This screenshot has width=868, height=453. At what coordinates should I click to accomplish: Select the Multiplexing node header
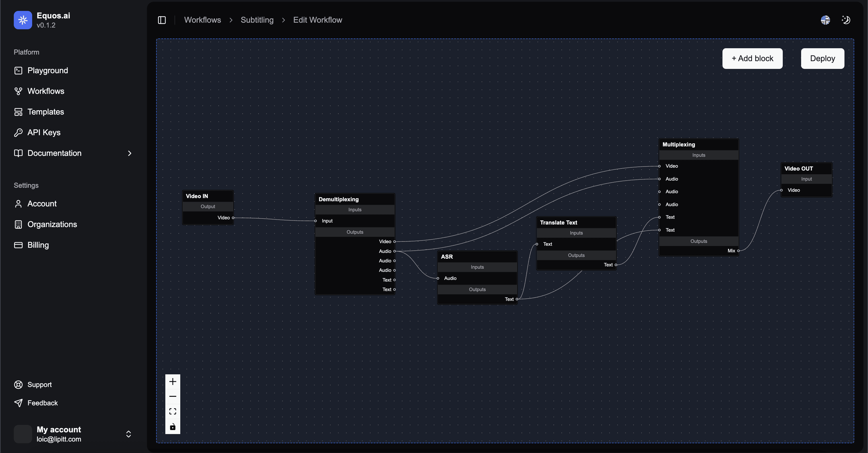coord(699,144)
